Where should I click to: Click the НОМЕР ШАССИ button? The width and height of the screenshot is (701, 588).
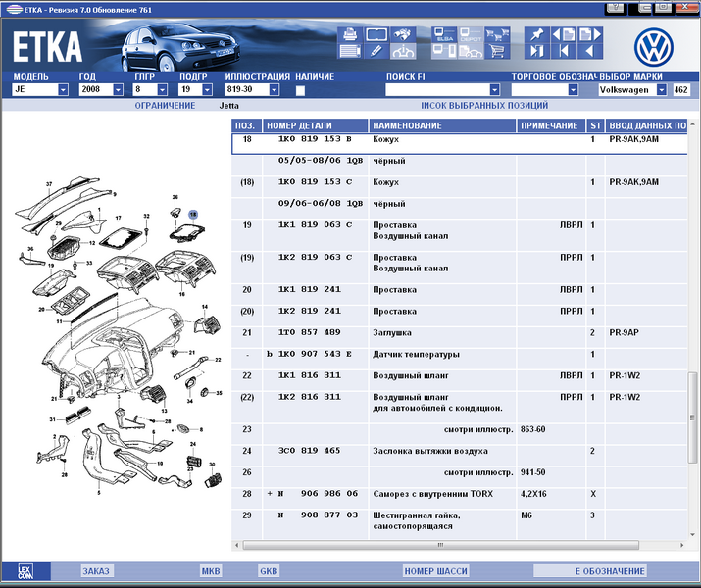pos(436,571)
